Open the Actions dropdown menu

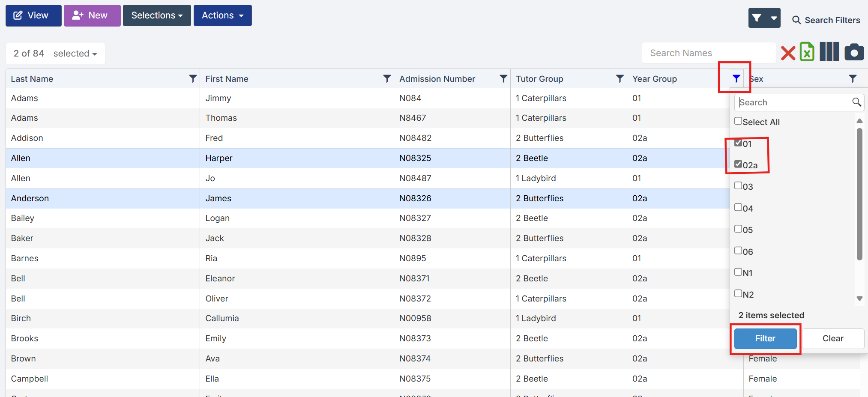tap(222, 15)
